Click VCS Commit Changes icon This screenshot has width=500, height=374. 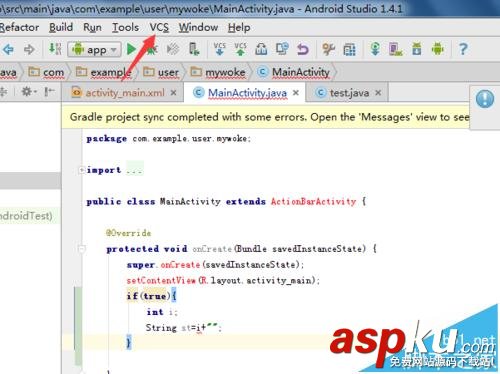click(240, 49)
